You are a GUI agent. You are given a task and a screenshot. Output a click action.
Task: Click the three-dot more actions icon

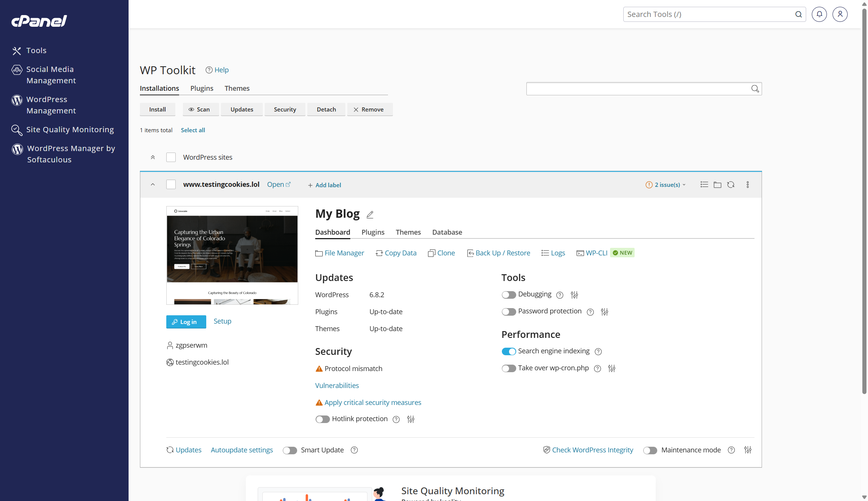click(x=747, y=185)
